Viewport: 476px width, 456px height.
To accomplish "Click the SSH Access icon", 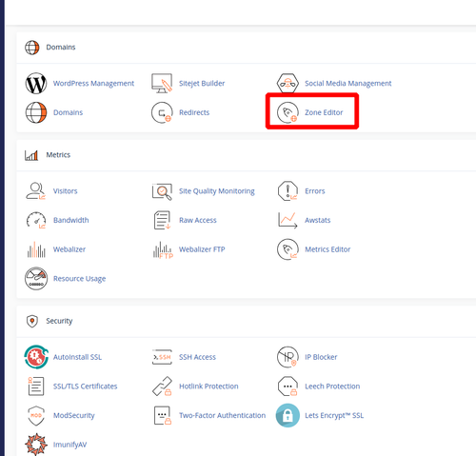I will click(162, 357).
